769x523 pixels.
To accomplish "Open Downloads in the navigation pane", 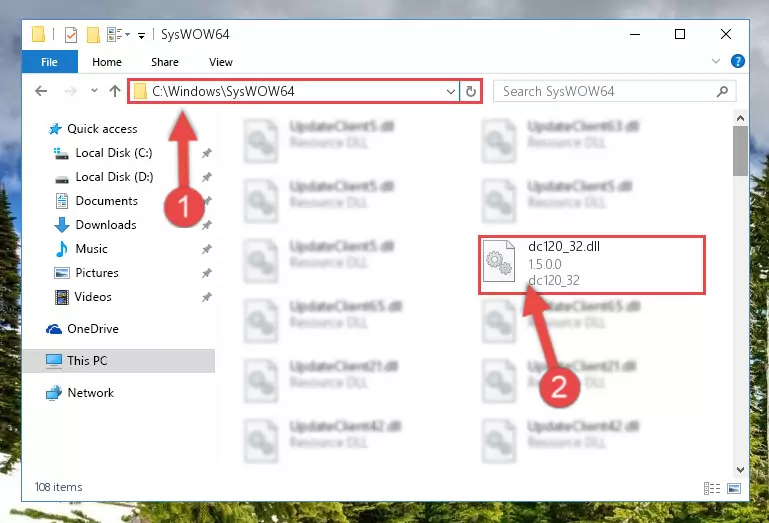I will click(106, 225).
